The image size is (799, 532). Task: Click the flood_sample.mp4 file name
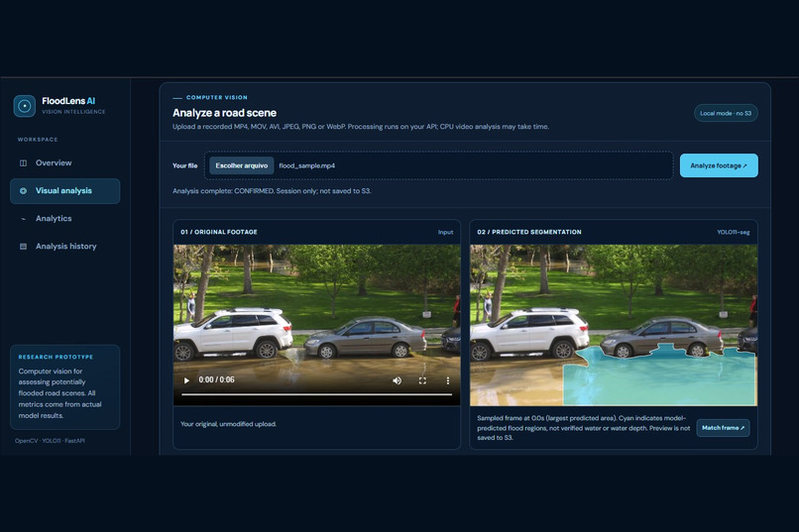coord(306,165)
